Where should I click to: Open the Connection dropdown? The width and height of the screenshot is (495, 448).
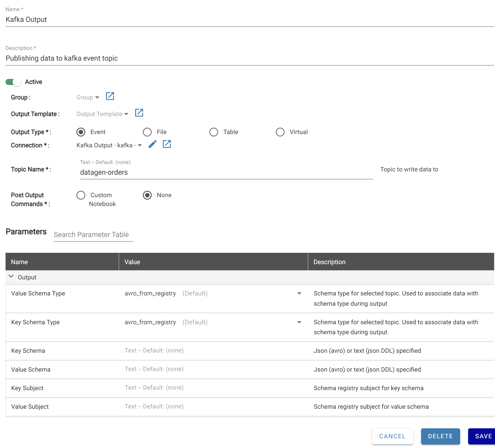coord(109,145)
